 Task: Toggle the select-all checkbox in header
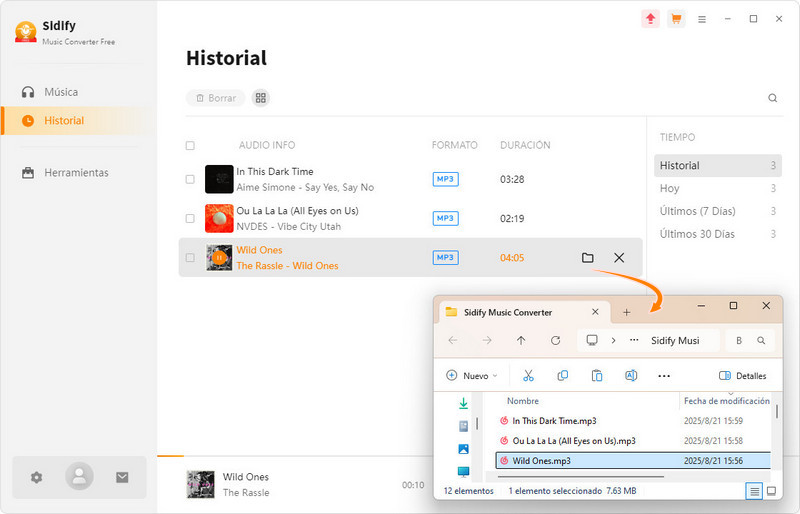190,145
